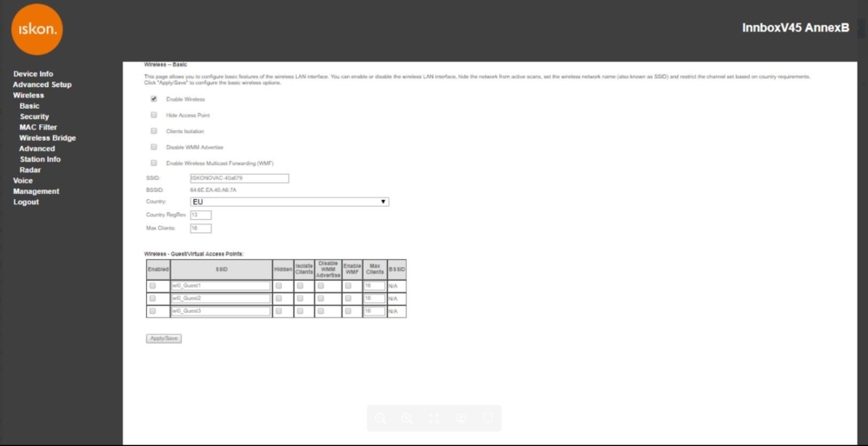Click Max Clients field for wl0_Guest2
868x446 pixels.
pos(375,298)
